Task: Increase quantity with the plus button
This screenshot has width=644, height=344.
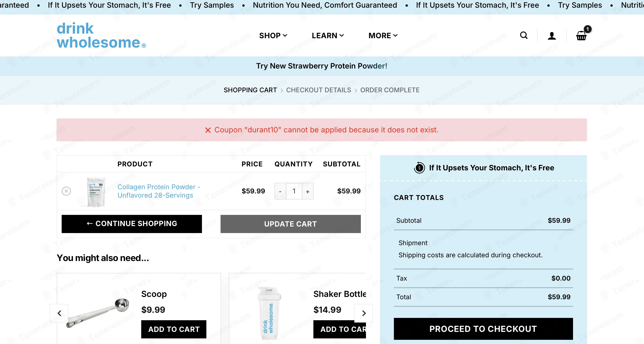Action: 308,191
